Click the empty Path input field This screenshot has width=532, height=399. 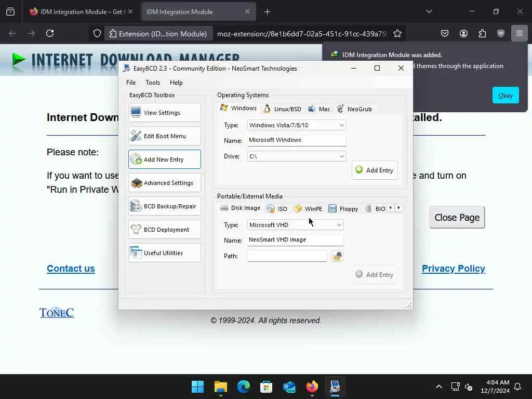[287, 256]
